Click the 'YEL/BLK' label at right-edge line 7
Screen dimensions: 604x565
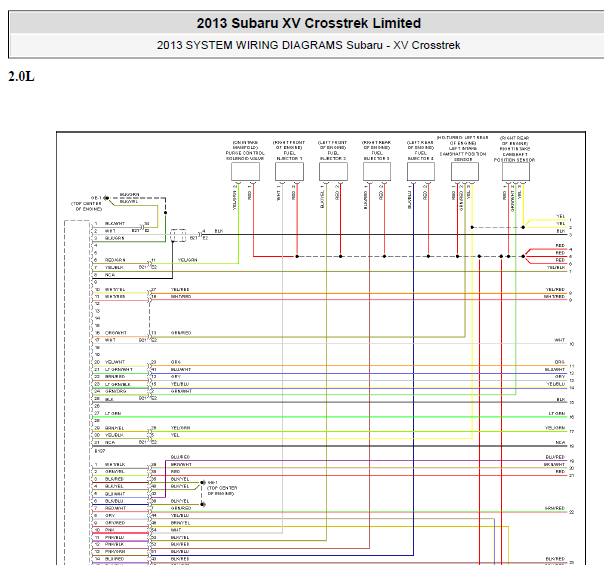556,267
